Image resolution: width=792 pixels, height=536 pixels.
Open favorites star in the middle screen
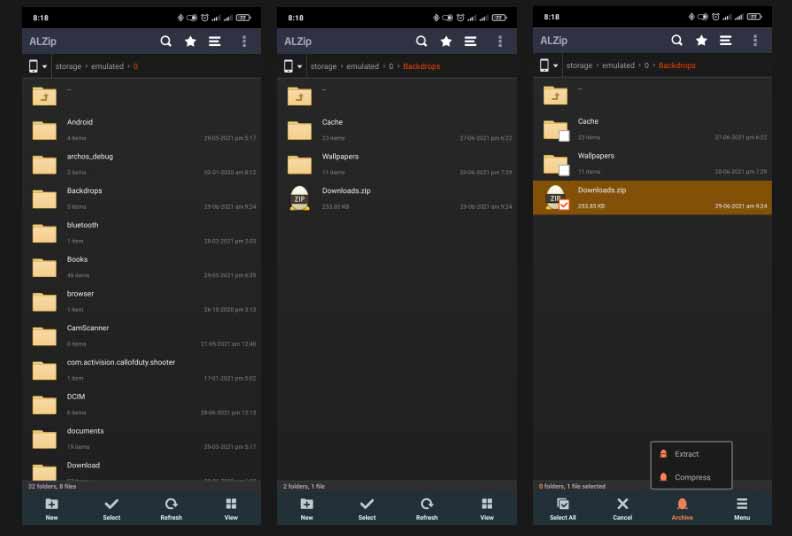(446, 41)
